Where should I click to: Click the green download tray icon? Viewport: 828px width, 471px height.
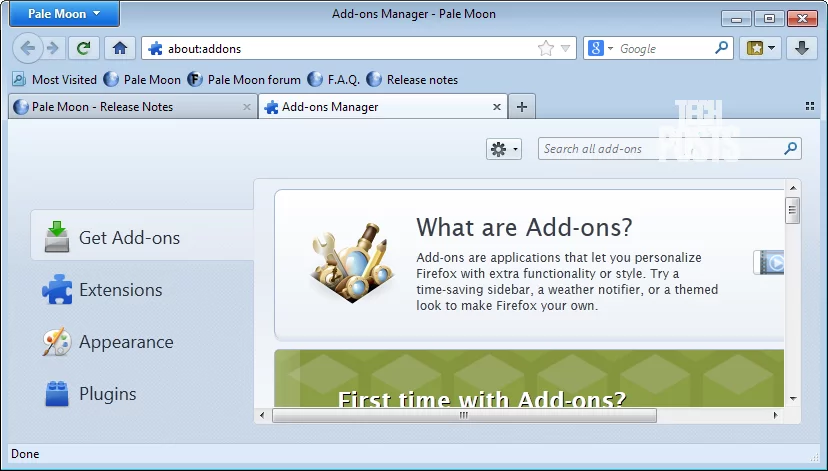tap(57, 237)
